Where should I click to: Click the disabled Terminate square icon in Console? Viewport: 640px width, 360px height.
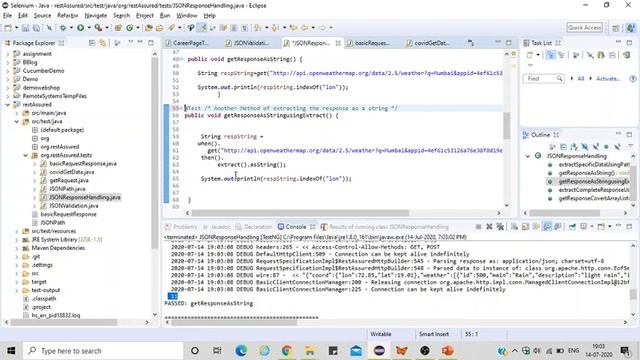(x=478, y=227)
